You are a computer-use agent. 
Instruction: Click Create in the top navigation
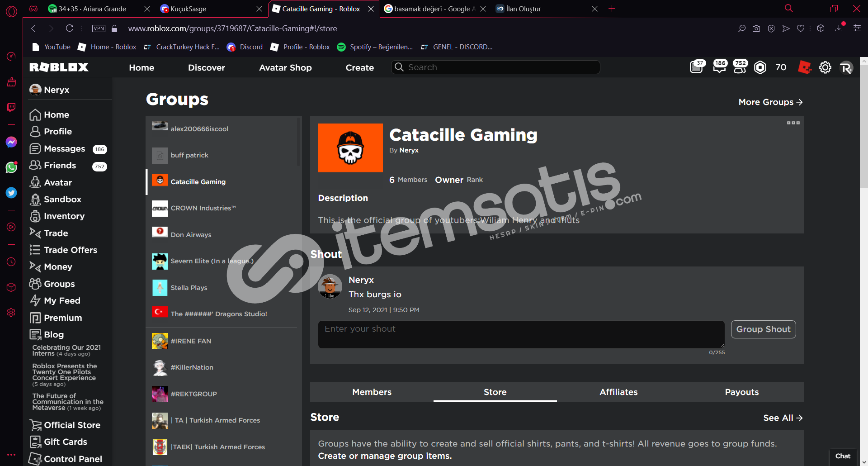pos(360,67)
